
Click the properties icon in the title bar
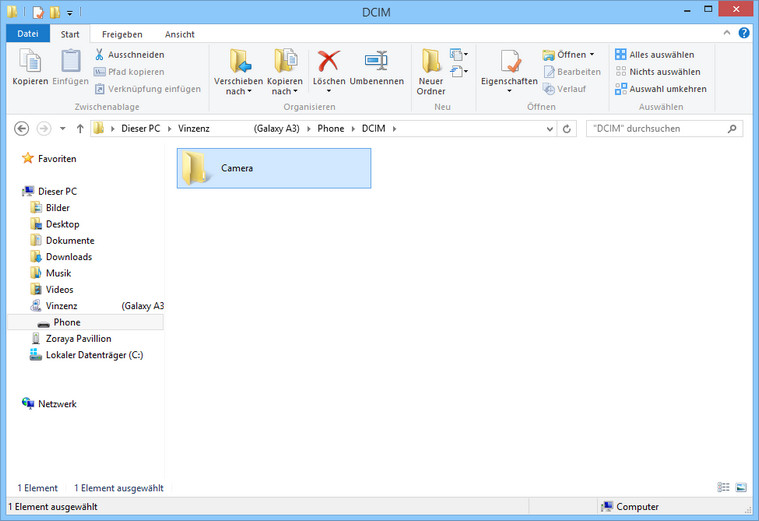[x=38, y=12]
